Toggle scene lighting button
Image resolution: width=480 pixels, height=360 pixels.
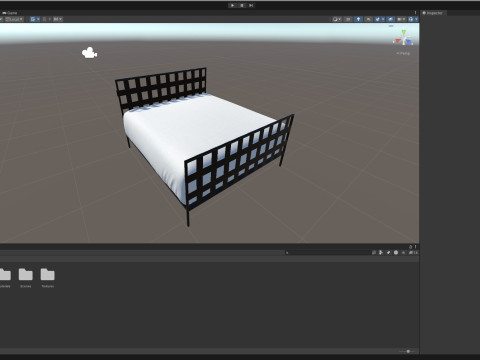(358, 19)
